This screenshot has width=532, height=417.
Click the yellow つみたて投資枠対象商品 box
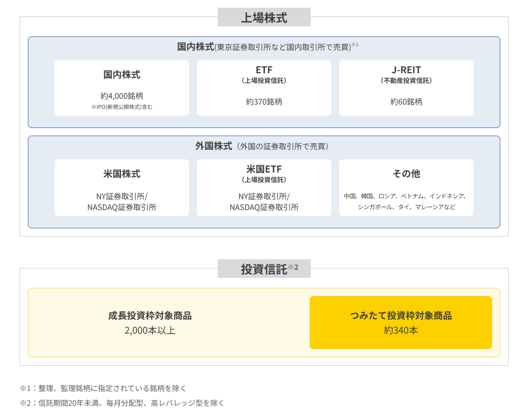[401, 322]
